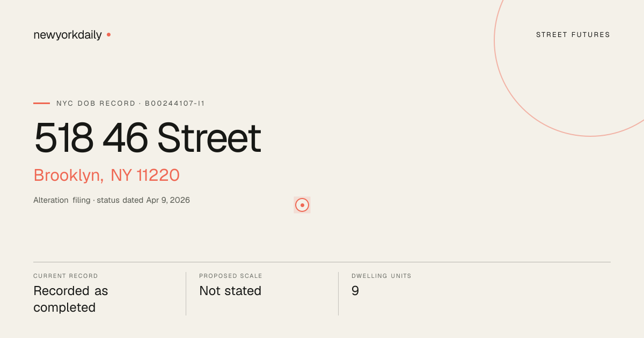Click the orange dash before NYC DOB Record
644x338 pixels.
click(41, 103)
